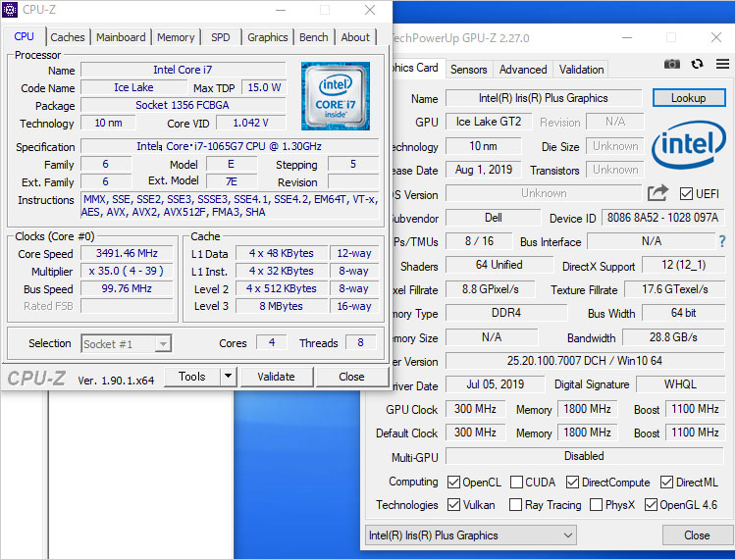This screenshot has height=560, width=736.
Task: Toggle the OpenGL 4.6 checkbox
Action: tap(651, 505)
